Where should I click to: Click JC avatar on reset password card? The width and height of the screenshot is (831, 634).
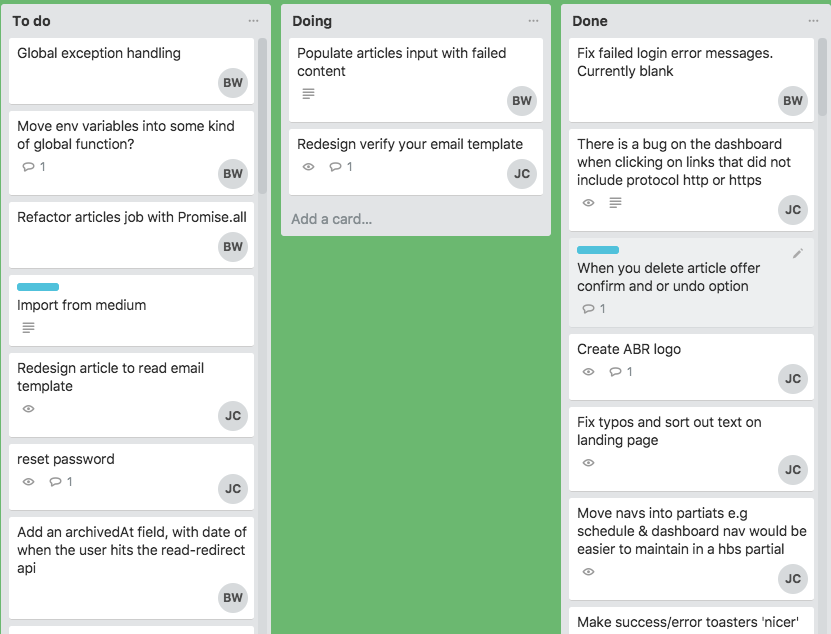coord(233,489)
